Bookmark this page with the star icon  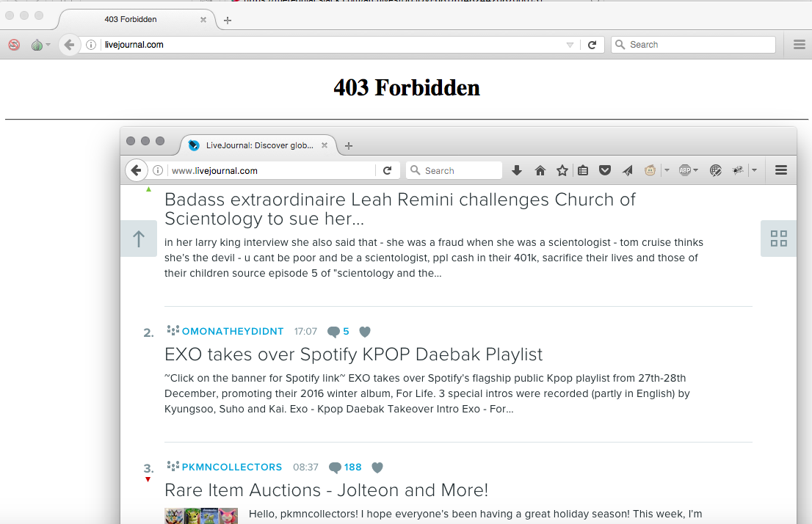(x=562, y=170)
